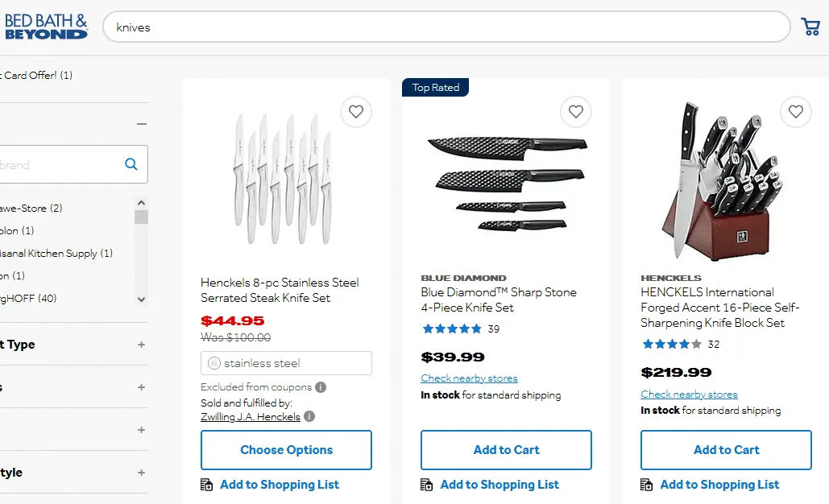
Task: Collapse the brand filter section
Action: [x=142, y=124]
